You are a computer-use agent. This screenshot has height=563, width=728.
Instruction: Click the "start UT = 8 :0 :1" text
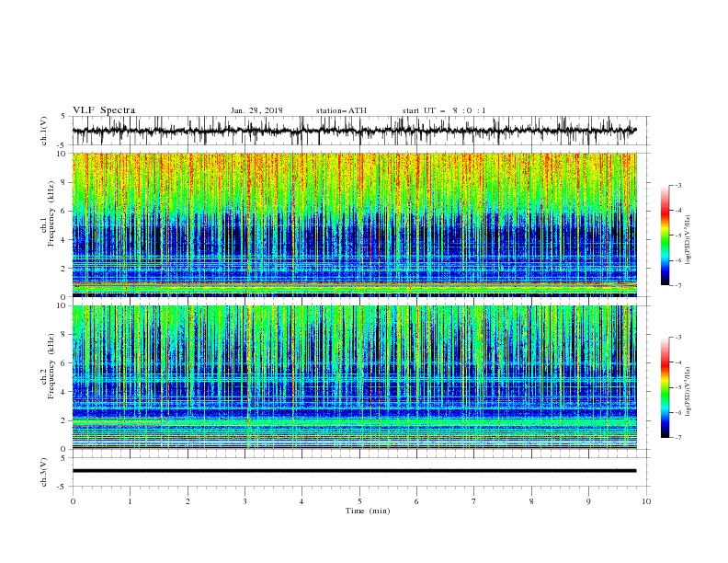point(444,110)
